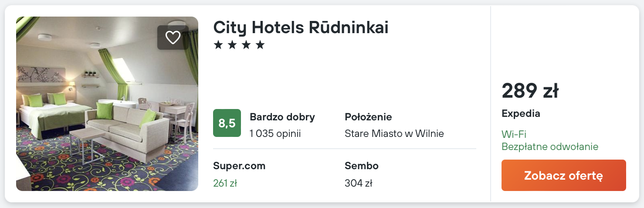The height and width of the screenshot is (208, 644).
Task: Open City Hotels Rūdninkai title link
Action: pyautogui.click(x=301, y=27)
